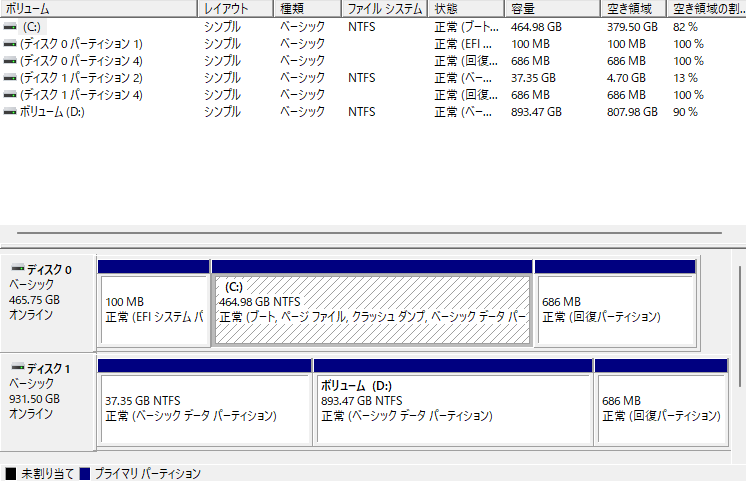
Task: Click the icon for ディスク 0 パーティション 4 row
Action: 9,61
